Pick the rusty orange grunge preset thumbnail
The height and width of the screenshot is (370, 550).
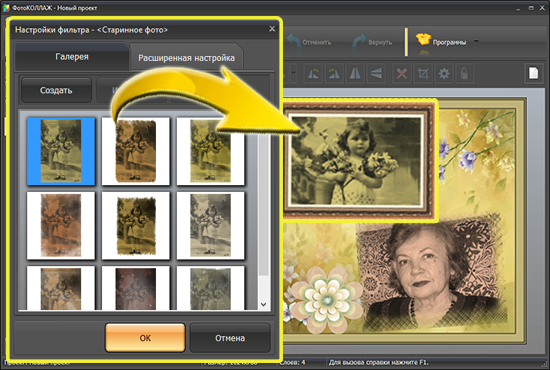click(61, 226)
